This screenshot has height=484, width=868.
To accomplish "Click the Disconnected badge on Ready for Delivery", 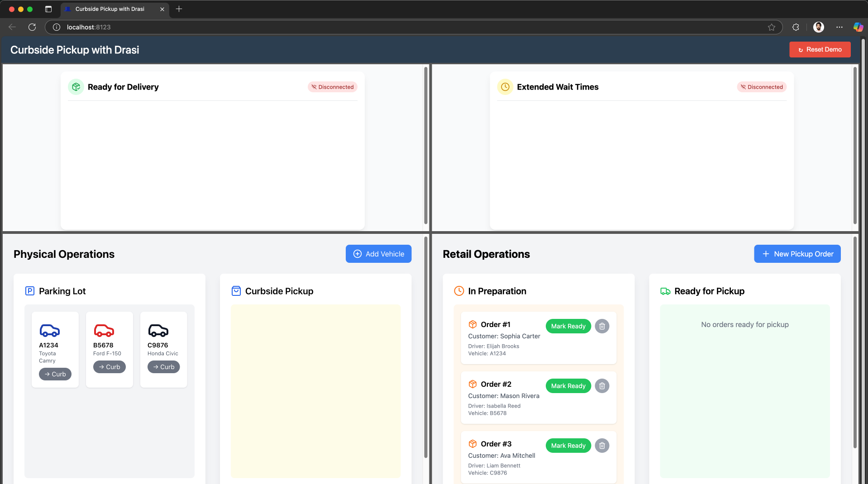I will 332,86.
